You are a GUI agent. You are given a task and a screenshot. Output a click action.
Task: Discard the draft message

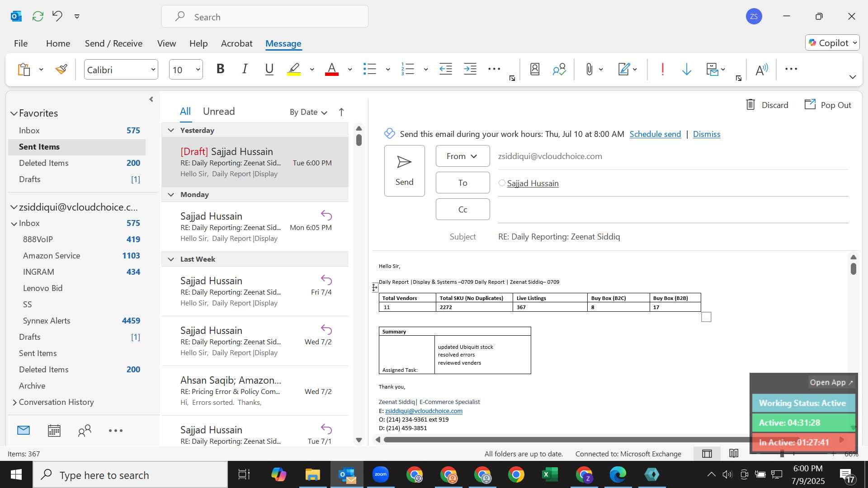(x=767, y=105)
